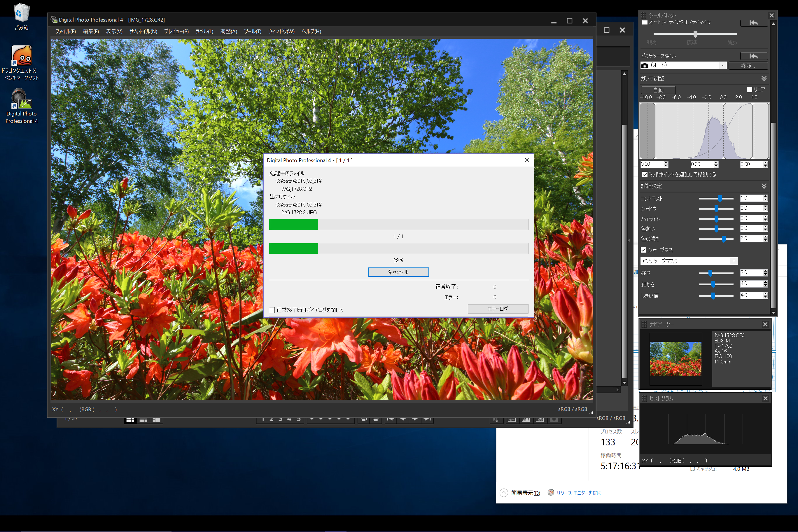Click the 細かさ slider

tap(716, 284)
